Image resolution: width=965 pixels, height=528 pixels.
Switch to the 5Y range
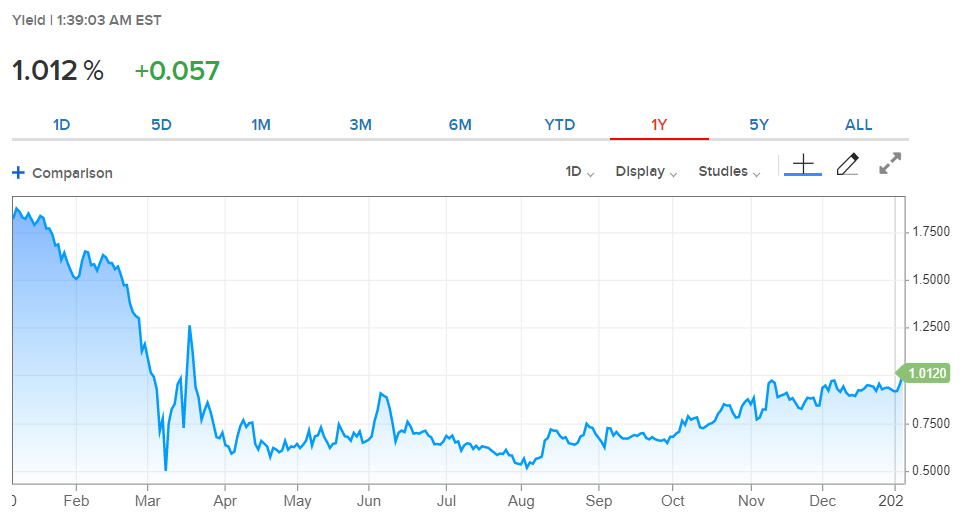point(759,125)
